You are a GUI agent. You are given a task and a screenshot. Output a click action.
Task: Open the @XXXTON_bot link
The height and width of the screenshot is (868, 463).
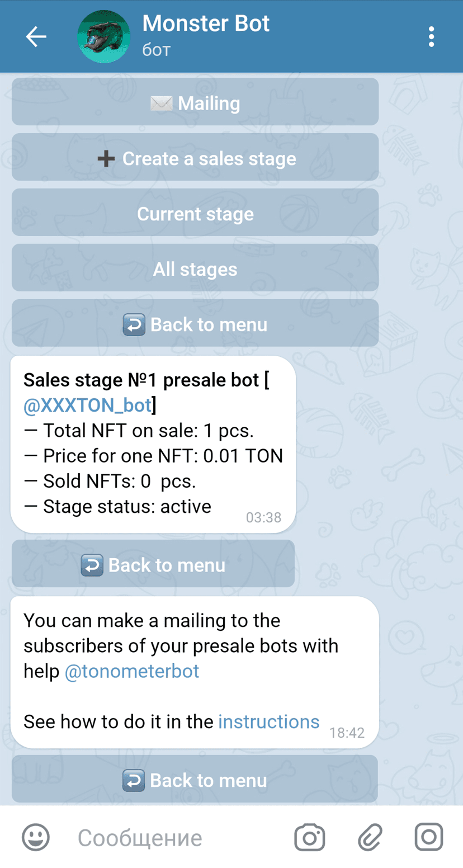coord(88,405)
